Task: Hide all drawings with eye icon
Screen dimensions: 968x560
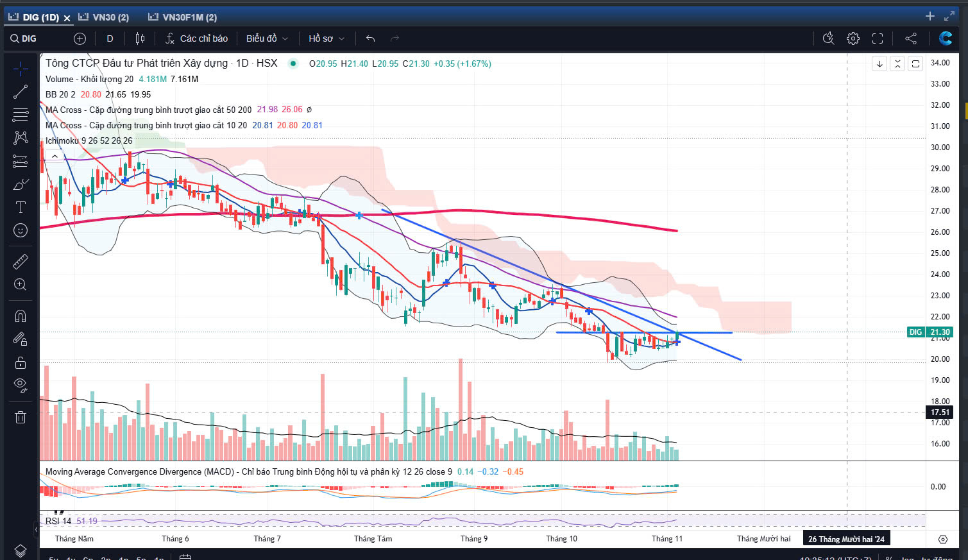Action: click(21, 386)
